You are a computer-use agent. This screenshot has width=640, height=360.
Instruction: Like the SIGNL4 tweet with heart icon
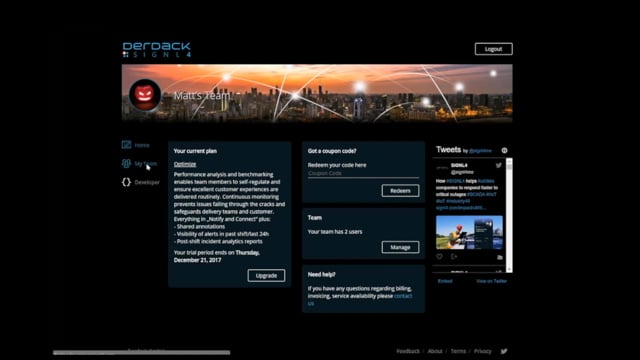(x=439, y=256)
